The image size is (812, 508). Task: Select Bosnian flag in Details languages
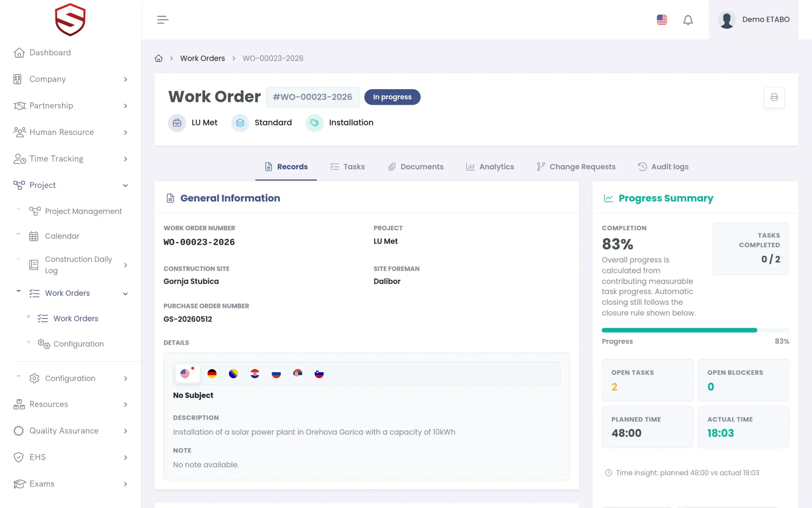click(233, 374)
